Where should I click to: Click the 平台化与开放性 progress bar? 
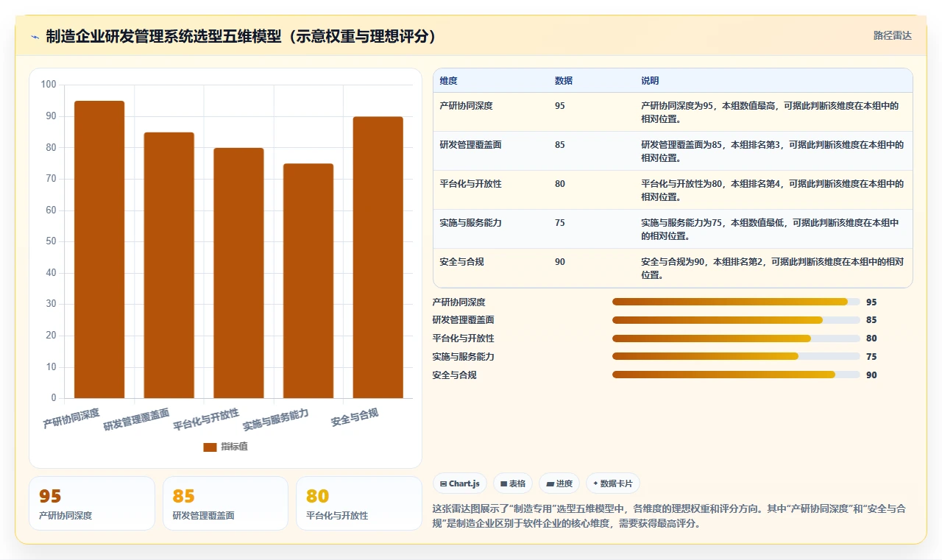point(736,339)
